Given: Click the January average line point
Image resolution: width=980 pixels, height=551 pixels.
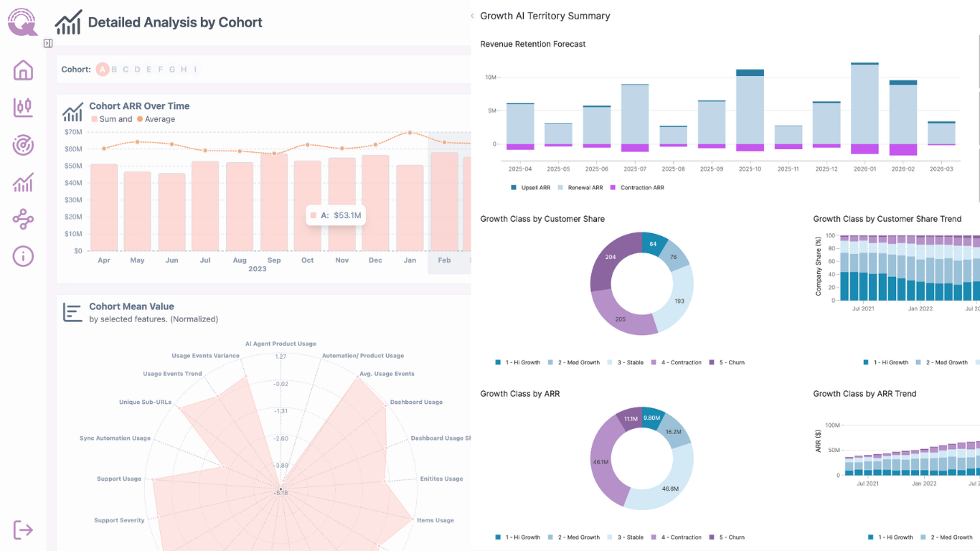Looking at the screenshot, I should 410,133.
